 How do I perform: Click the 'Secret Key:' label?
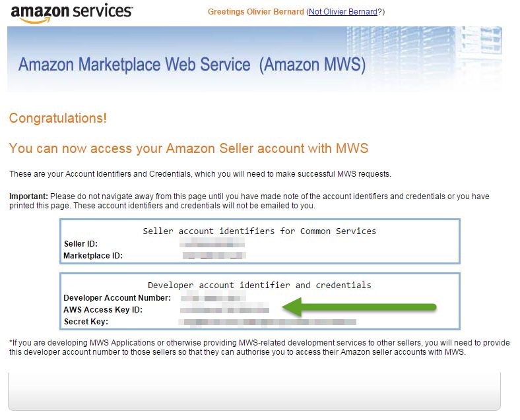pyautogui.click(x=86, y=322)
